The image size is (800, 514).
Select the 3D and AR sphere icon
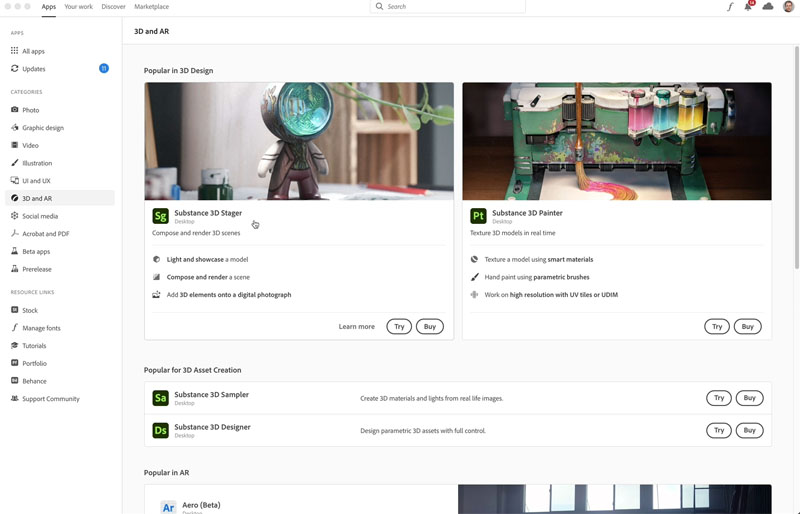(14, 198)
